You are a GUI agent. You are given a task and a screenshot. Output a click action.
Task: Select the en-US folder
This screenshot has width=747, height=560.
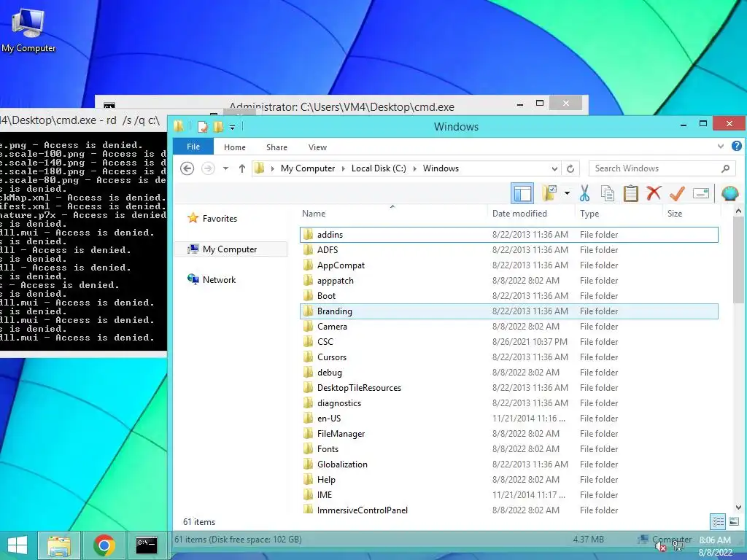[508, 418]
